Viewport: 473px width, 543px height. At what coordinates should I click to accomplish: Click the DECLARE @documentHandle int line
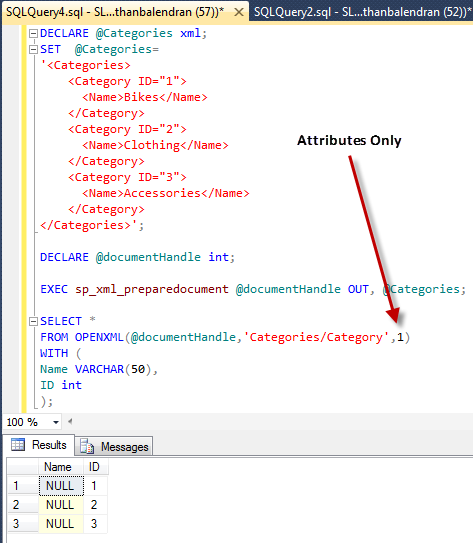tap(137, 257)
